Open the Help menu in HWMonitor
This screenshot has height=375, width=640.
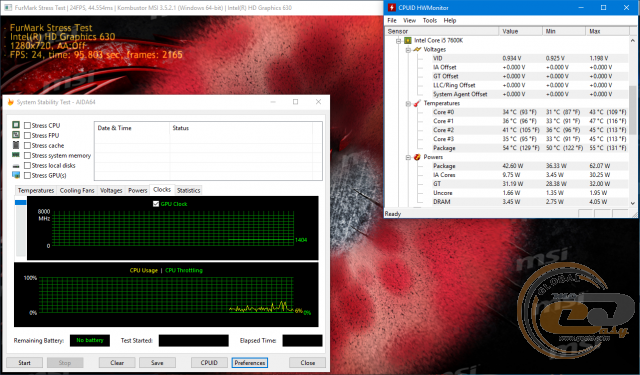(450, 20)
